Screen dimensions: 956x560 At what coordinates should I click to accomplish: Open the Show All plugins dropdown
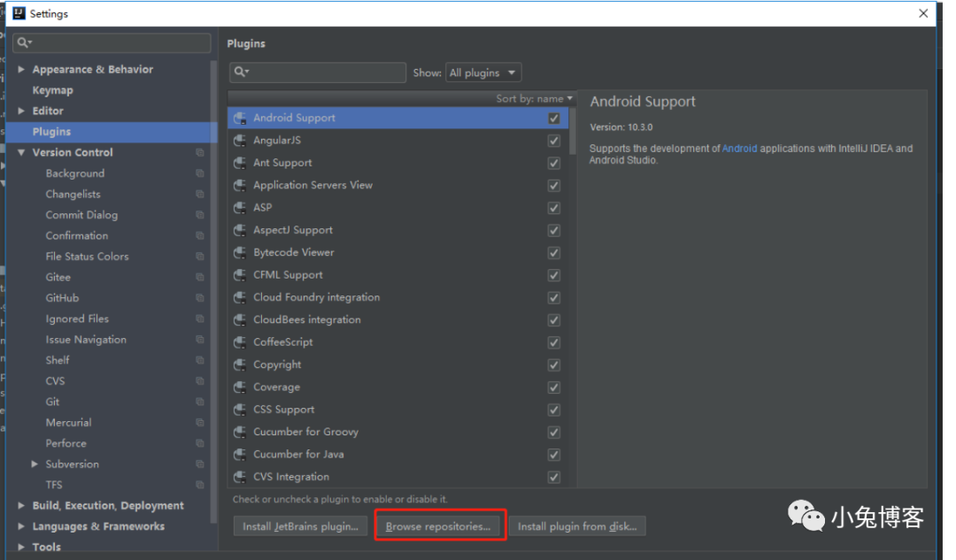(483, 73)
